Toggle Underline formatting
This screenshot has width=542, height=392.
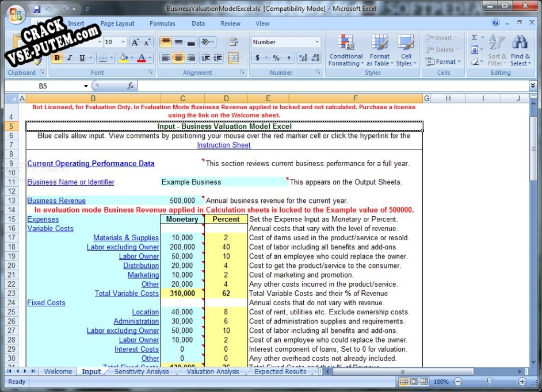pos(82,57)
